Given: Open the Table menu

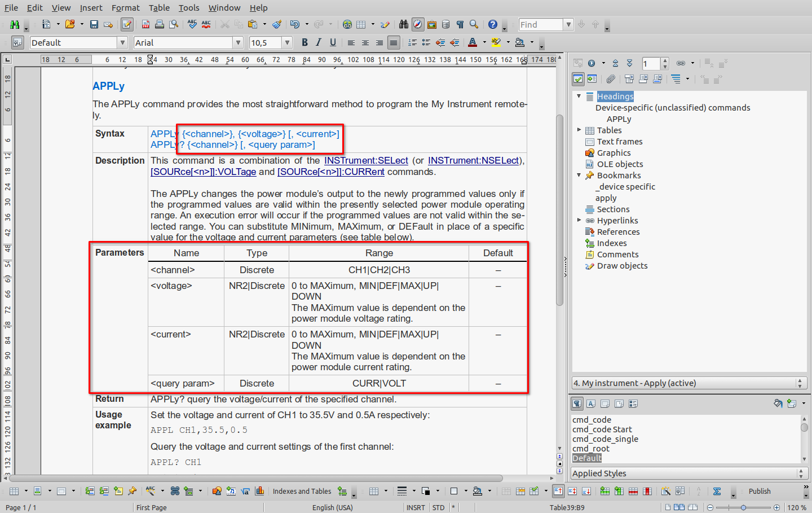Looking at the screenshot, I should click(159, 8).
